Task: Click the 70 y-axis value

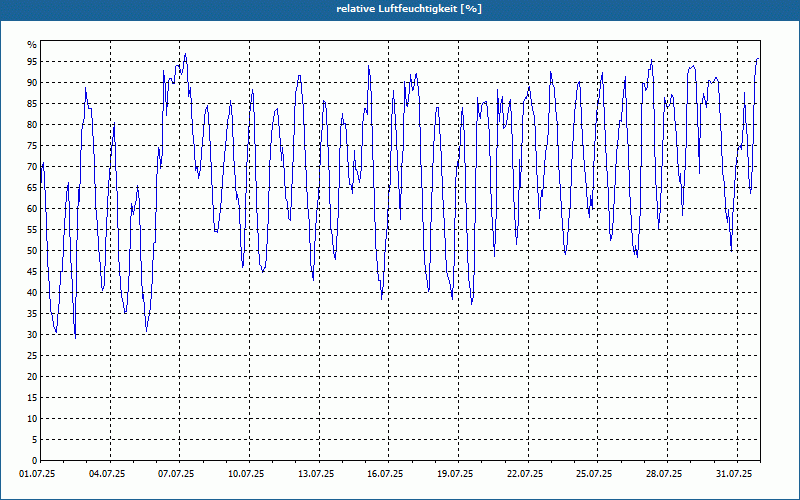Action: pyautogui.click(x=32, y=167)
